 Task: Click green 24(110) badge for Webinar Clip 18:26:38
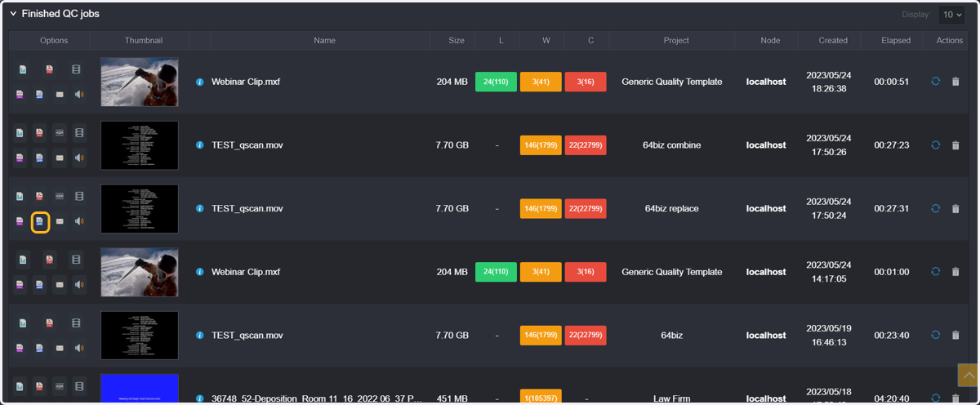pyautogui.click(x=496, y=82)
